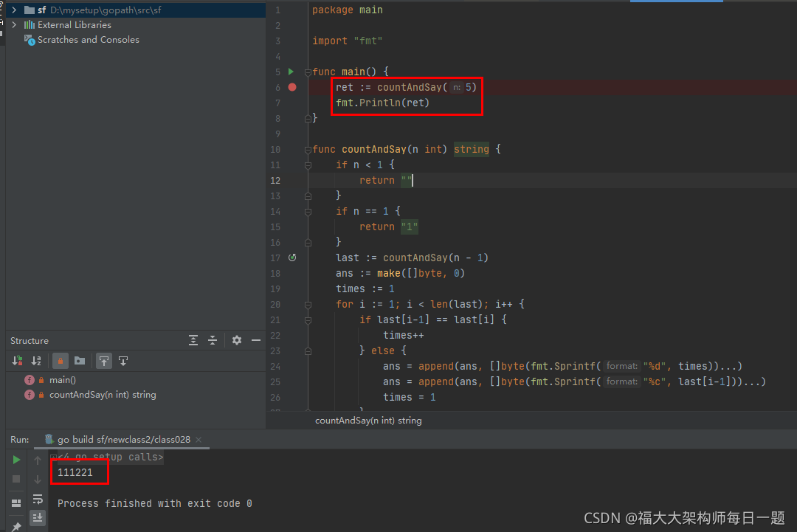Close the go build class028 run tab
The width and height of the screenshot is (797, 532).
199,440
